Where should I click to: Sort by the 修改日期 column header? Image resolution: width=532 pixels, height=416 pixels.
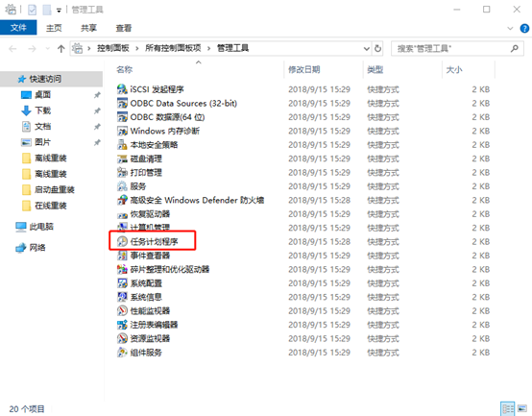coord(304,69)
